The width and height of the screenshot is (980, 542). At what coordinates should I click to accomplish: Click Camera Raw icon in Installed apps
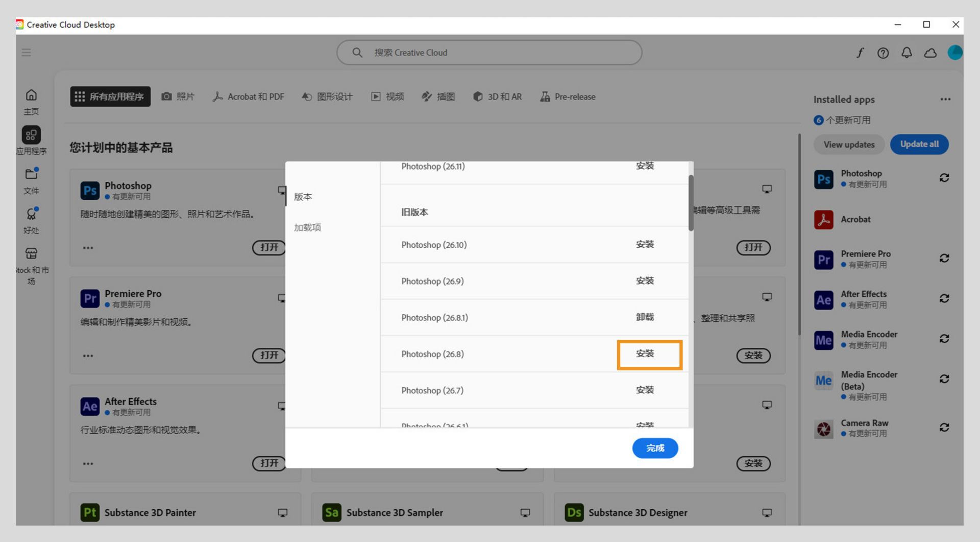(824, 429)
